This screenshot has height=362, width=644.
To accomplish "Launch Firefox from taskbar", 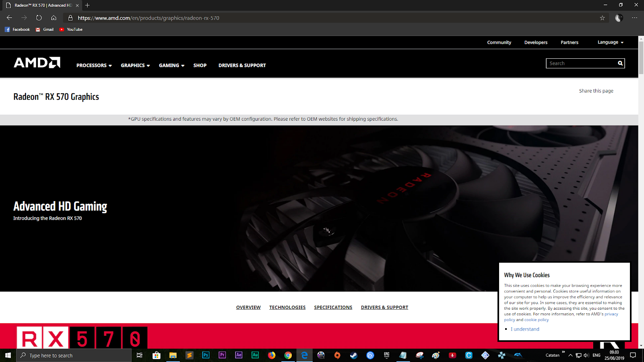I will click(272, 355).
